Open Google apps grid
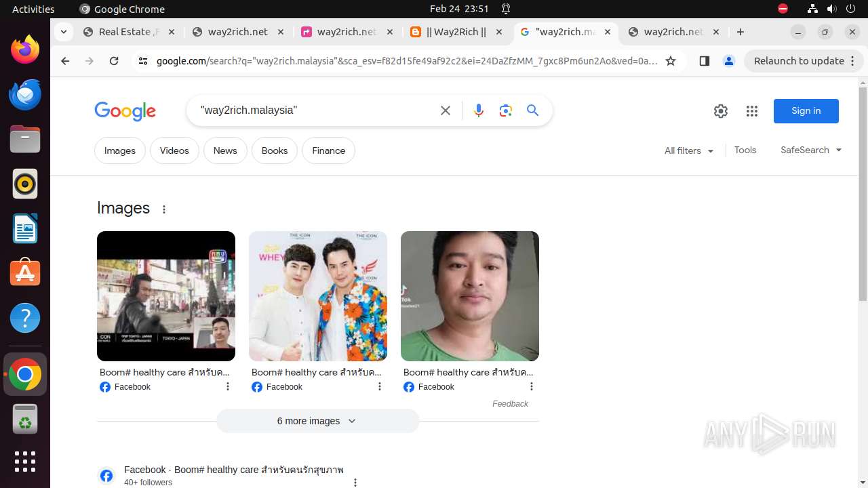868x488 pixels. [752, 111]
